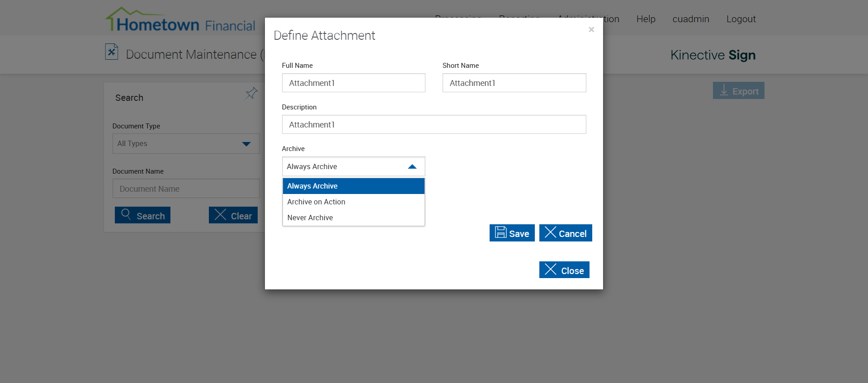Choose Archive on Action option
868x383 pixels.
point(354,202)
